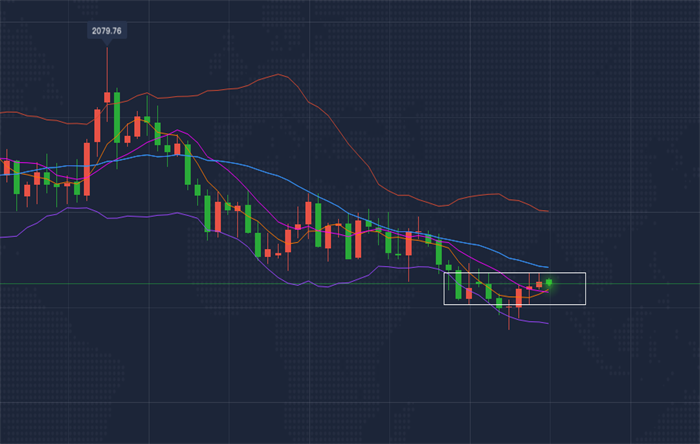Image resolution: width=700 pixels, height=444 pixels.
Task: Click the tallest green candle near the chart peak
Action: [116, 115]
